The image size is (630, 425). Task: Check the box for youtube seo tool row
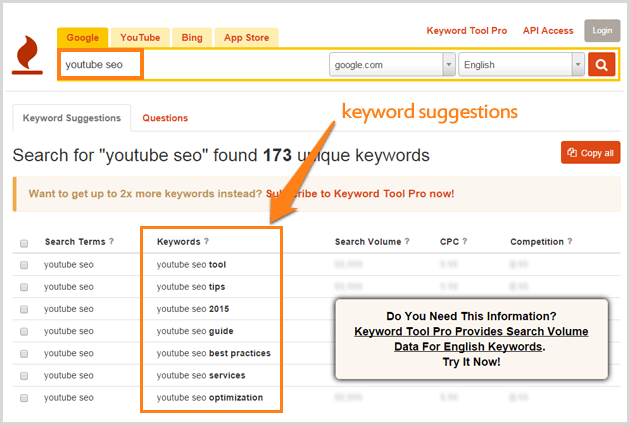[24, 265]
